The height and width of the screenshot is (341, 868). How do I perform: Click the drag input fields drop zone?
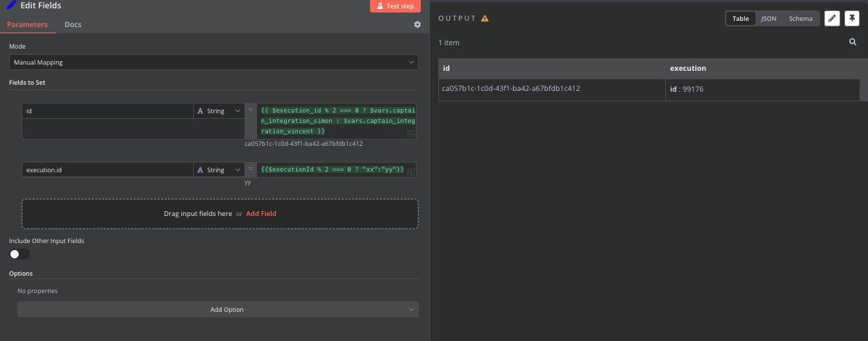coord(220,214)
